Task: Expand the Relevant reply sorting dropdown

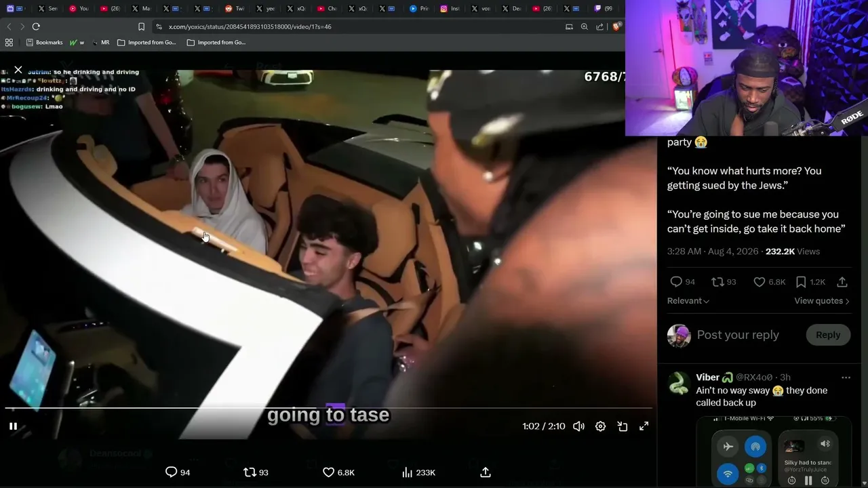Action: click(x=688, y=301)
